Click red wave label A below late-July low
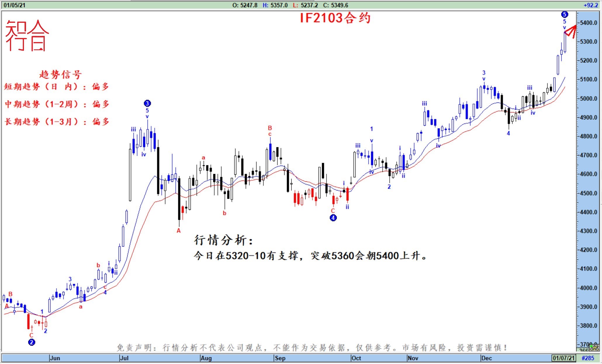Screen dimensions: 602x364 (x=179, y=231)
